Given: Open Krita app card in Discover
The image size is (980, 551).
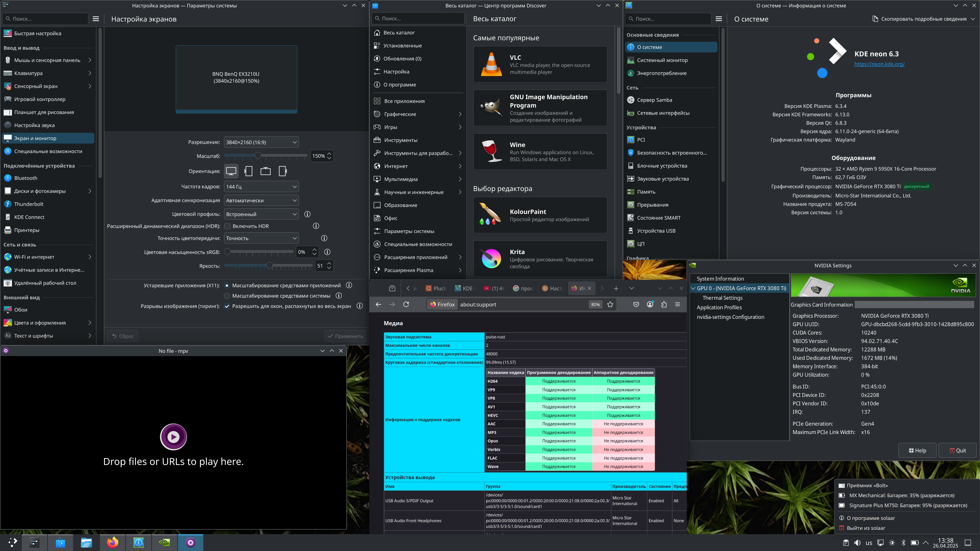Looking at the screenshot, I should (x=540, y=259).
